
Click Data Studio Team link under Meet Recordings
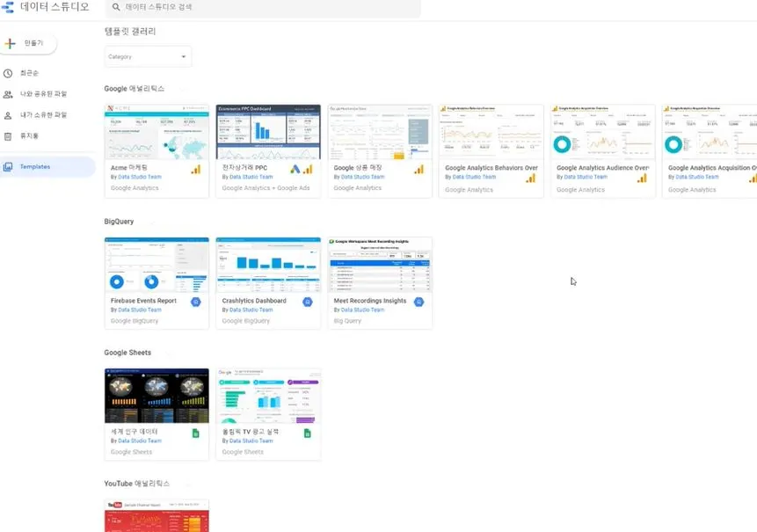(362, 310)
